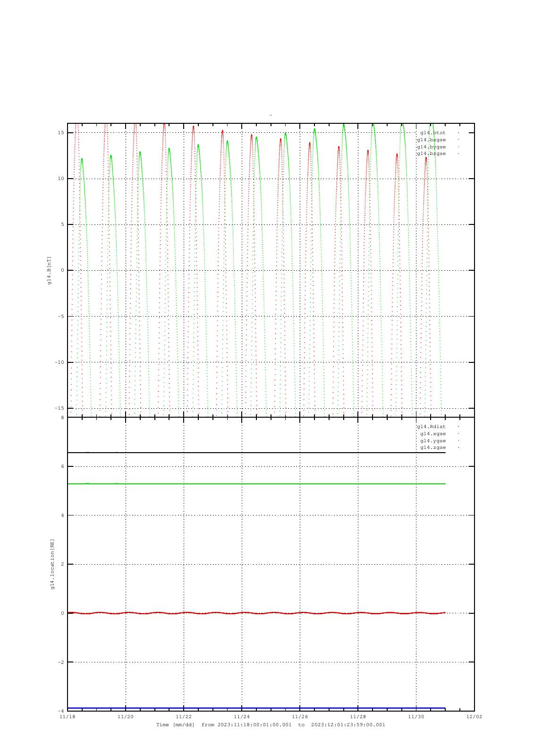Click the g14.ygse legend entry

[433, 441]
